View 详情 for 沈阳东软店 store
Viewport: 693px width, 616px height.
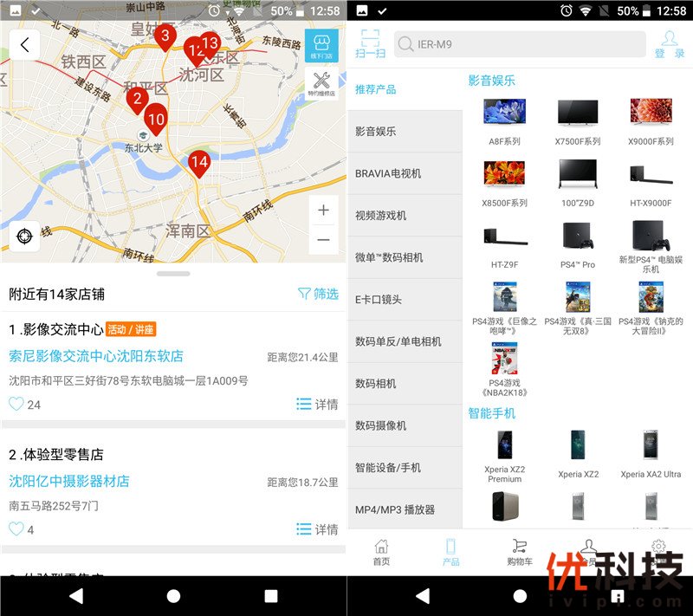click(317, 404)
